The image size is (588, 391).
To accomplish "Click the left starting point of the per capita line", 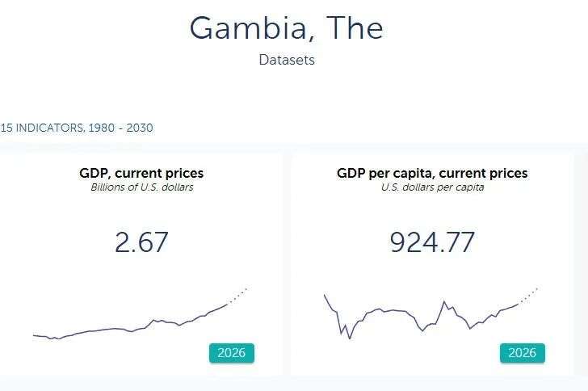I will (325, 295).
